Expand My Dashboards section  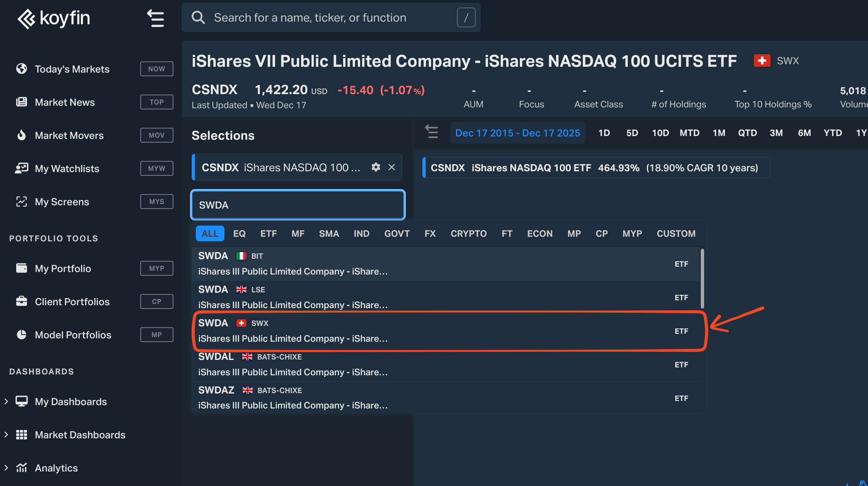(x=6, y=401)
